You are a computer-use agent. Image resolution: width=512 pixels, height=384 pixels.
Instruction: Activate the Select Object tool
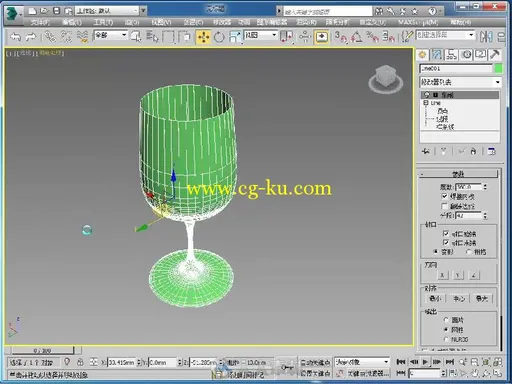pos(136,37)
